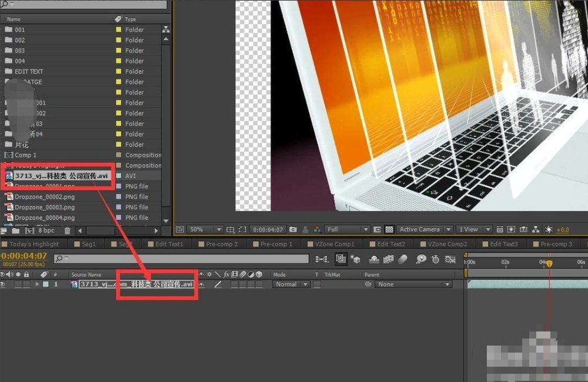Hide layer 1 with the eye toggle
Viewport: 588px width, 382px height.
(4, 284)
